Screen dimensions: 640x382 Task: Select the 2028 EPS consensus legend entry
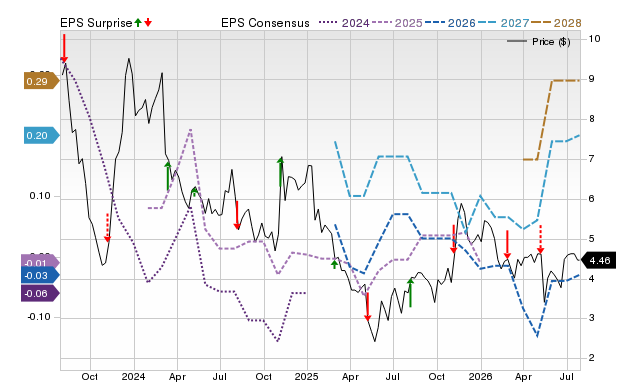pos(556,23)
